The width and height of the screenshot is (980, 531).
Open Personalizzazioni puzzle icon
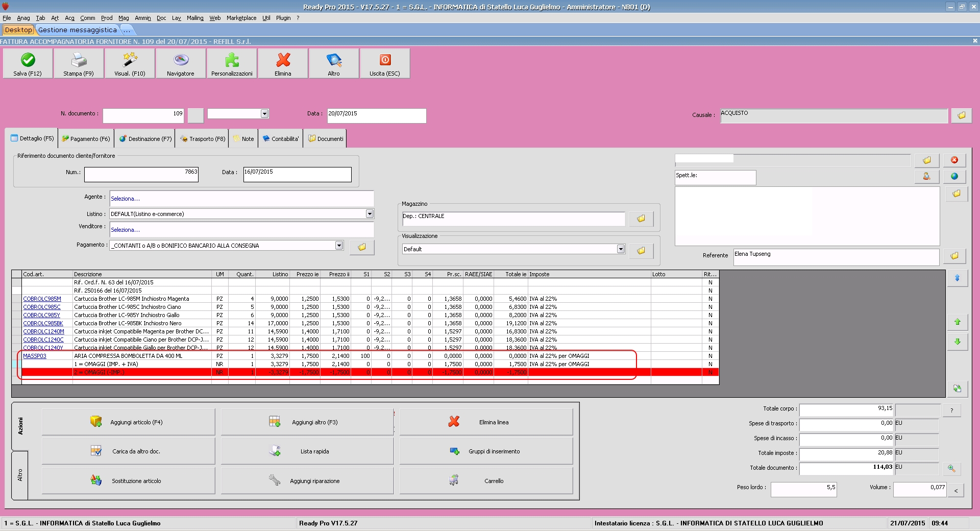pyautogui.click(x=232, y=63)
